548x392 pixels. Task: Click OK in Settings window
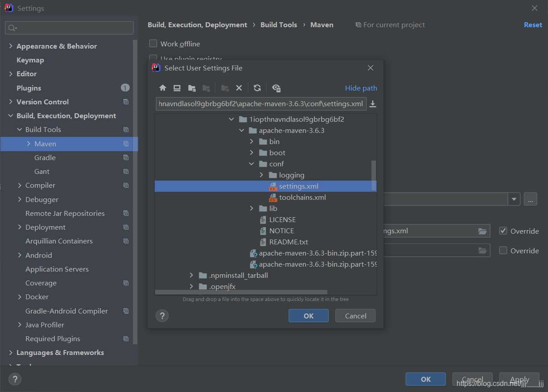coord(426,379)
